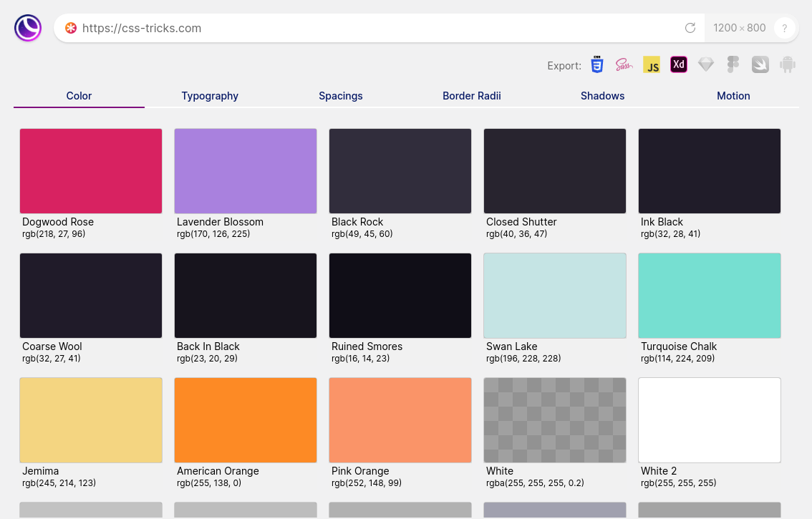Export tokens as Sass
The image size is (812, 519).
[624, 64]
